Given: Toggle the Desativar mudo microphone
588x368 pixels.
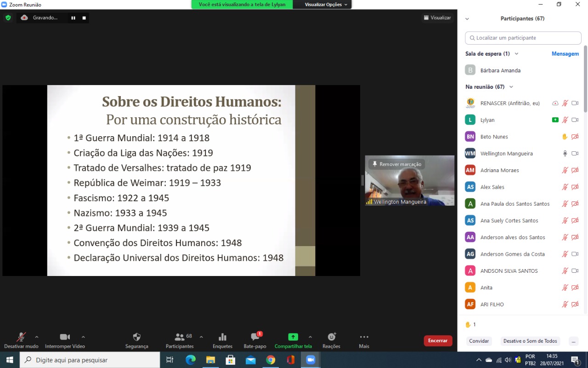Looking at the screenshot, I should [x=21, y=337].
